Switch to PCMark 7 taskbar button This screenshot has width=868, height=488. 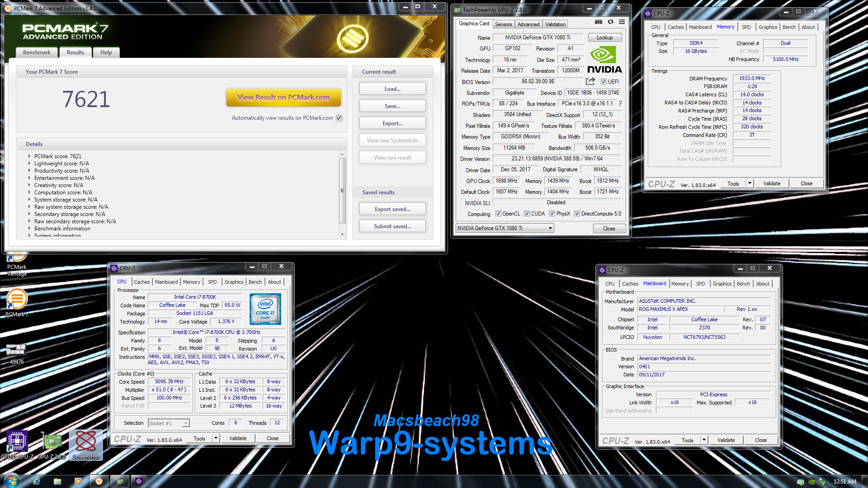pyautogui.click(x=99, y=481)
